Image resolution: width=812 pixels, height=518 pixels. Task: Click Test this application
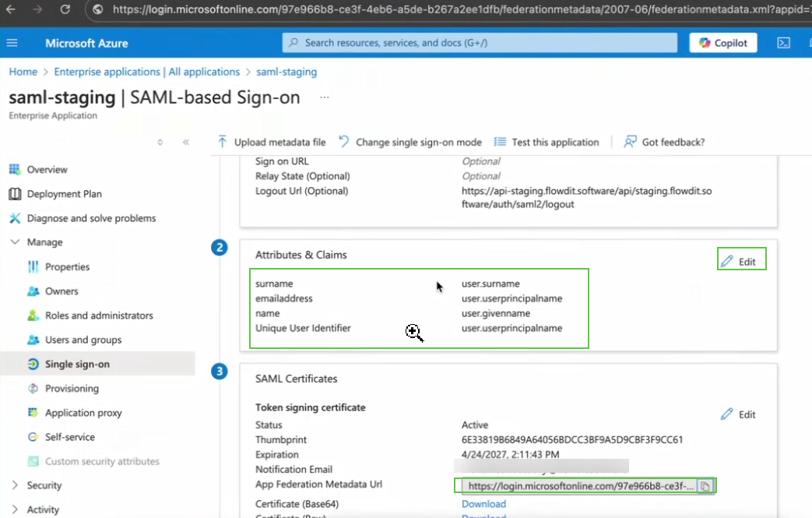[547, 142]
